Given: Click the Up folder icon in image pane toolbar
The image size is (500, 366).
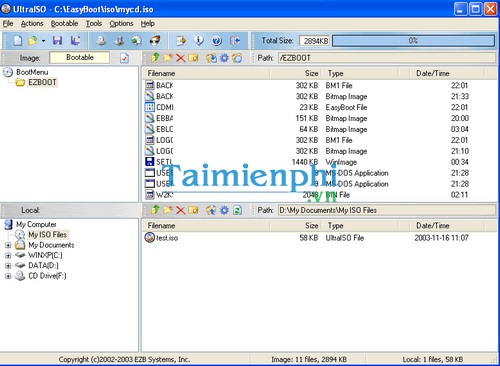Looking at the screenshot, I should 155,58.
